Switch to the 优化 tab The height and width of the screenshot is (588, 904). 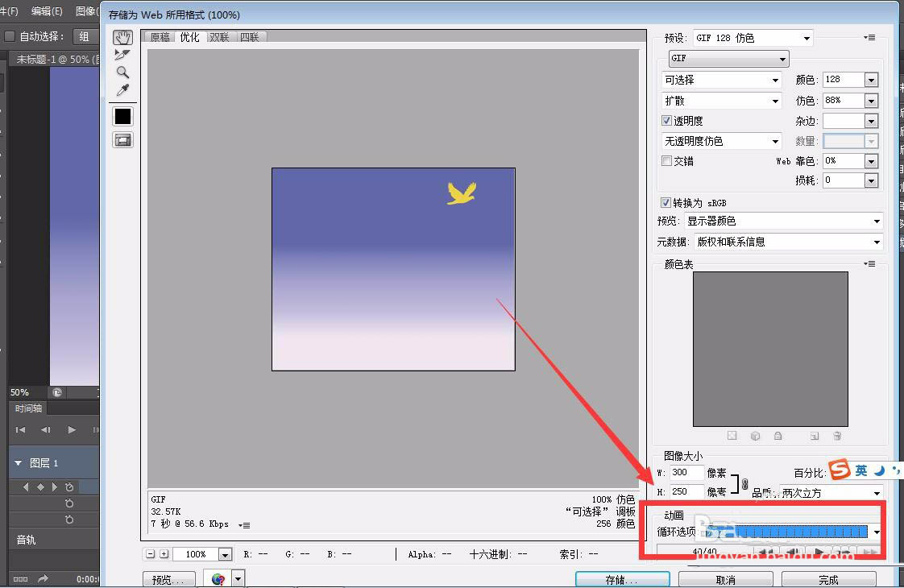(x=189, y=37)
